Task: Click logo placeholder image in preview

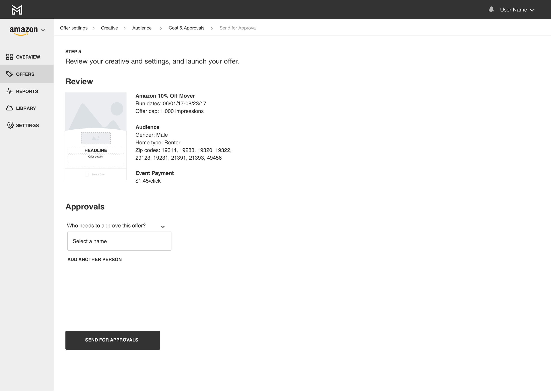Action: (x=96, y=138)
